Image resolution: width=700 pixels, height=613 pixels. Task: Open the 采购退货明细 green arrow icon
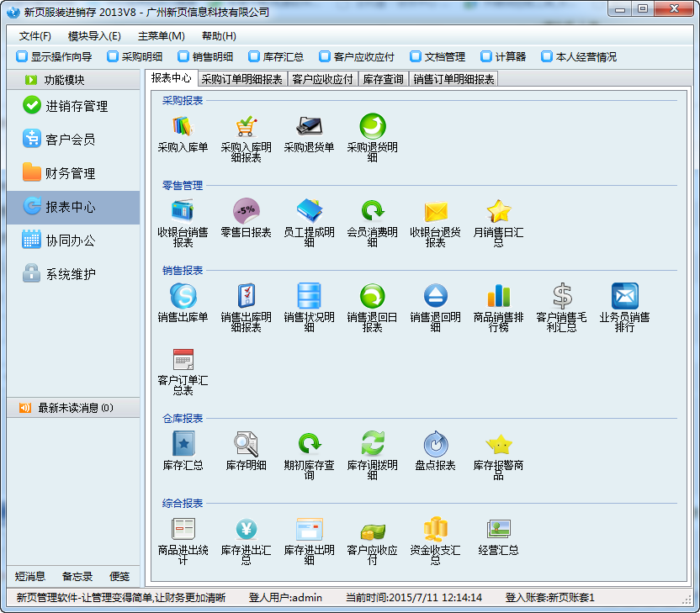[x=373, y=126]
